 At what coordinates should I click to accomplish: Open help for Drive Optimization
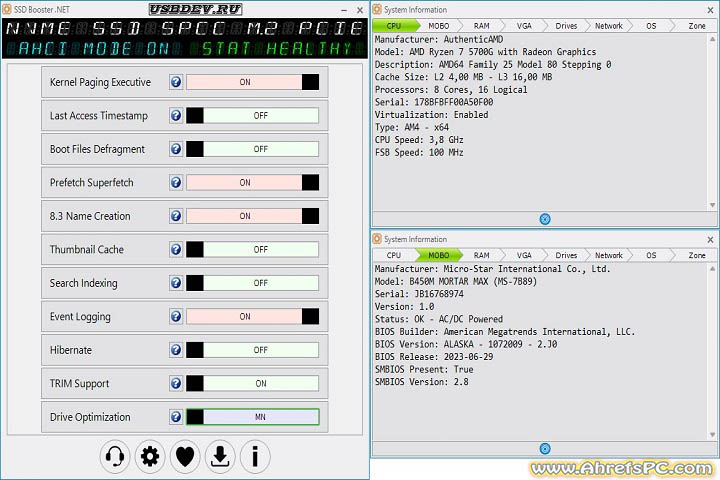176,417
